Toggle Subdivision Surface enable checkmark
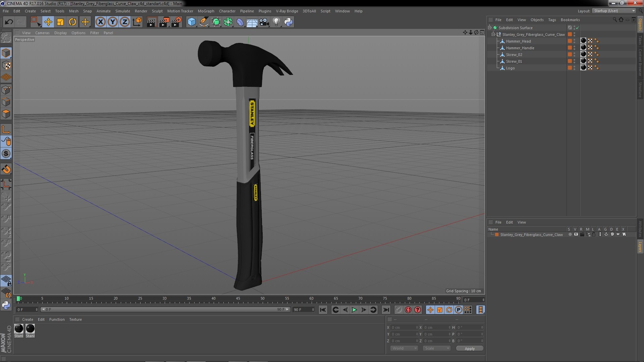The width and height of the screenshot is (644, 362). [578, 28]
